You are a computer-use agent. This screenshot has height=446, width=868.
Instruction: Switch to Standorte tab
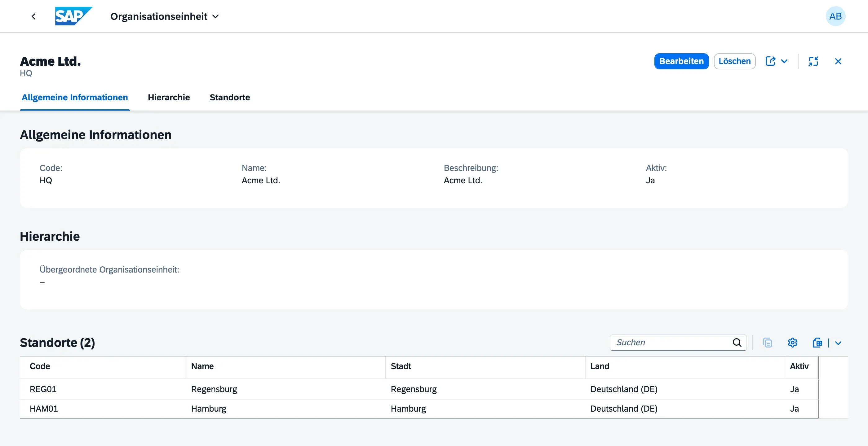pos(230,97)
